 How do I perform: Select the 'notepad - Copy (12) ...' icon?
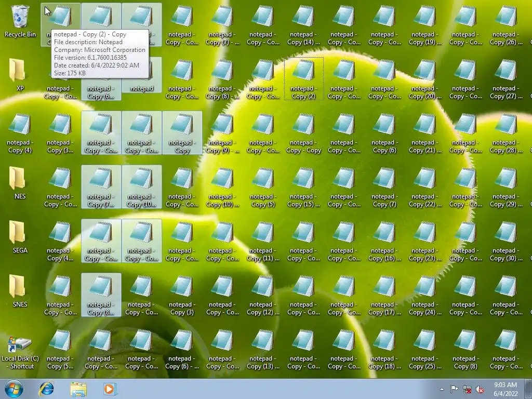point(263,295)
